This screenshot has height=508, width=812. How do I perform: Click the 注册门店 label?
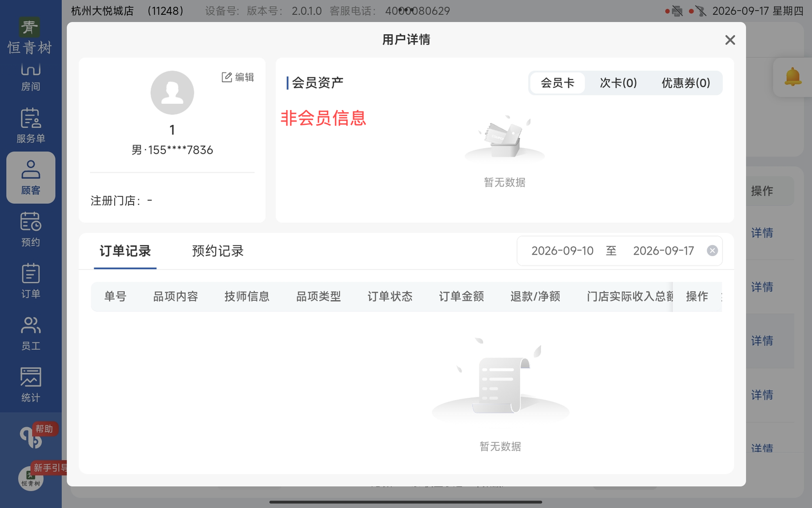[x=115, y=201]
